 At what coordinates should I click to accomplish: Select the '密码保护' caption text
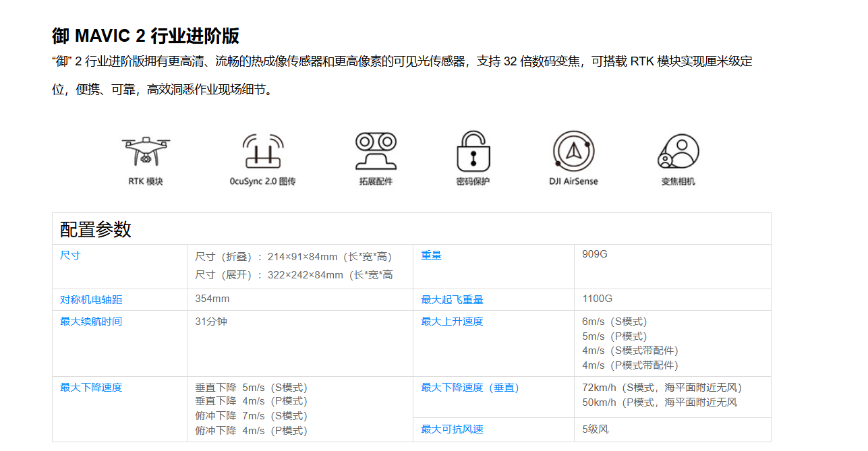click(x=473, y=181)
